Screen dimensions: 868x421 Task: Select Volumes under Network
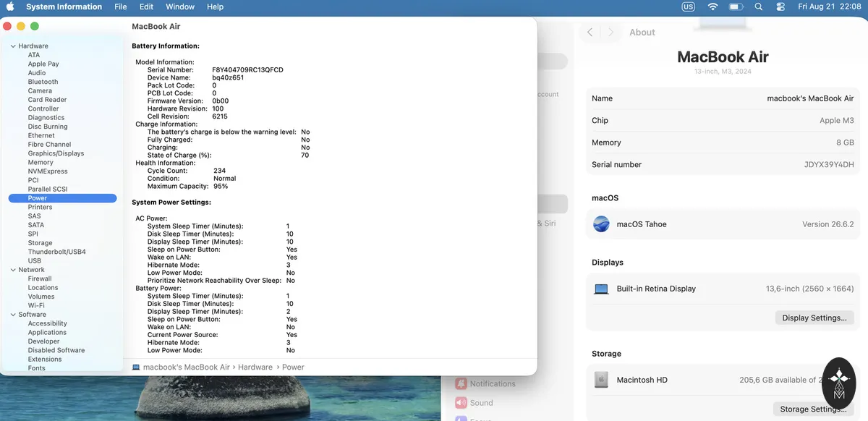(41, 297)
